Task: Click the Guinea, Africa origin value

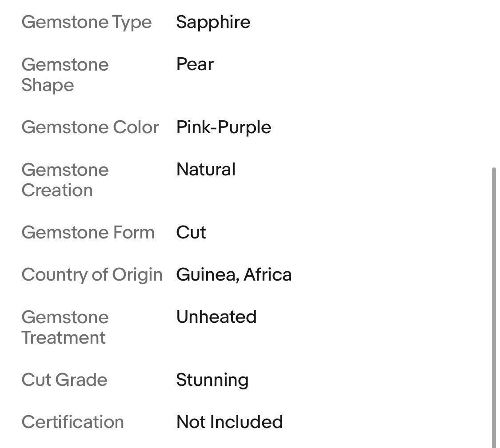Action: (234, 274)
